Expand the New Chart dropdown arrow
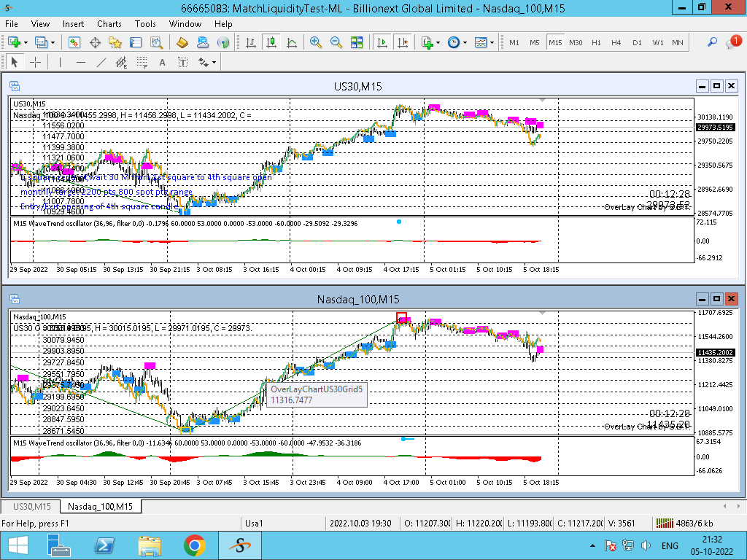 26,43
